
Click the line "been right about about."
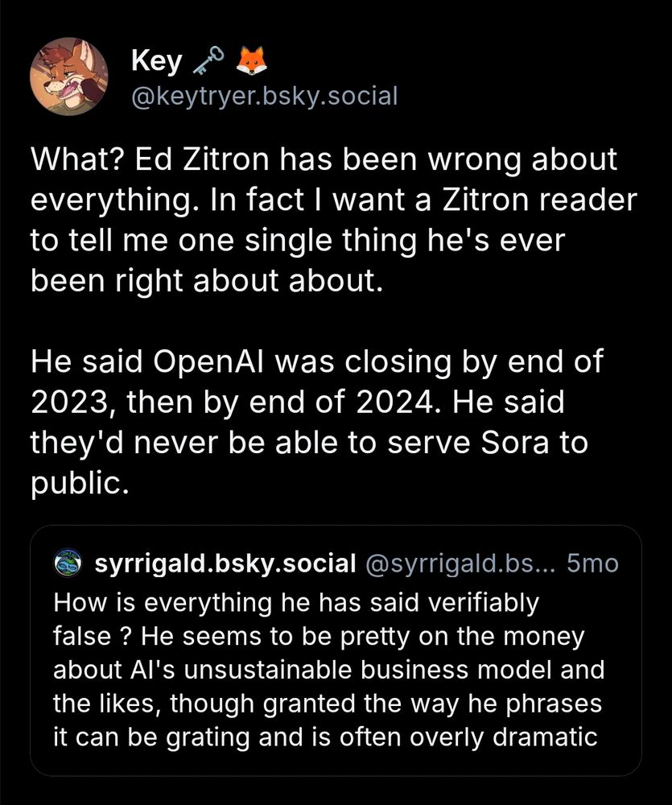click(206, 281)
